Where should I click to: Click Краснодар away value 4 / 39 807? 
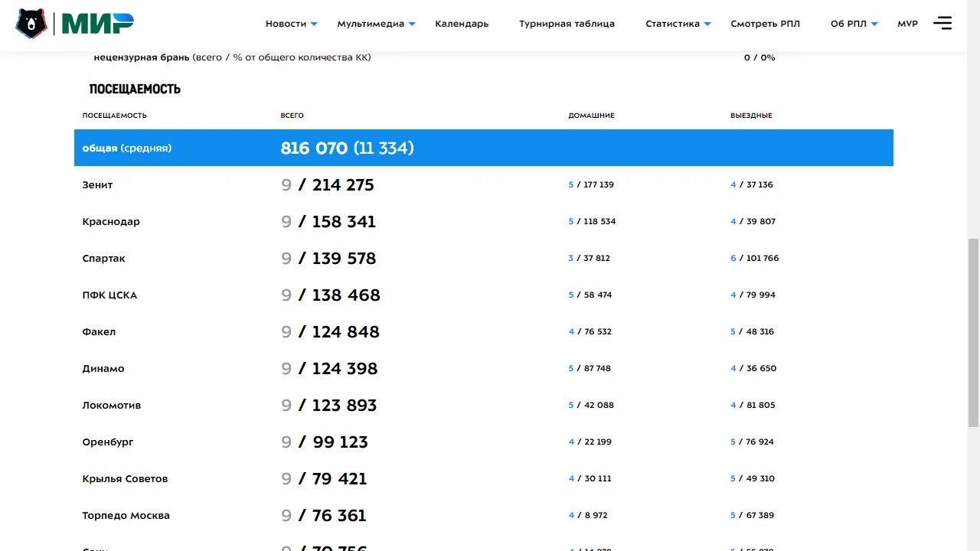[x=753, y=221]
